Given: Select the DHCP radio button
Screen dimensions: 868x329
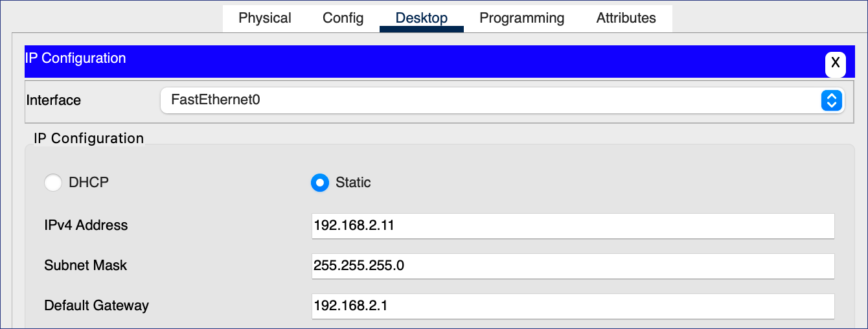Looking at the screenshot, I should point(53,183).
